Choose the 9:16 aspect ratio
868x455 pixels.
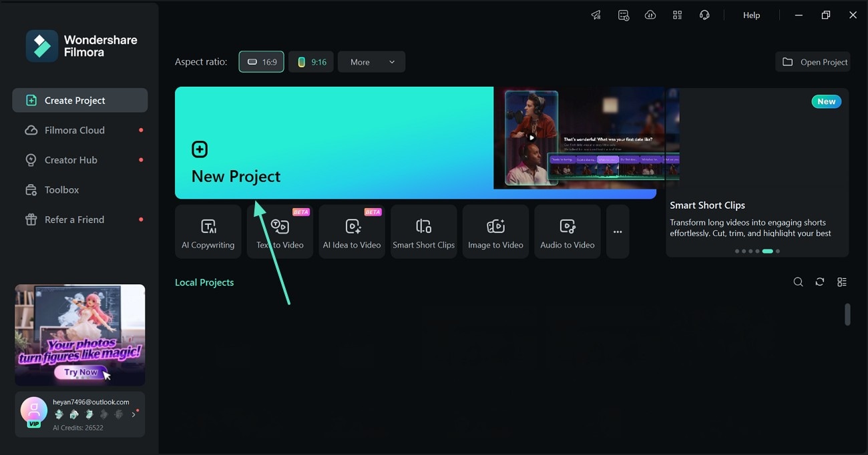[x=311, y=61]
